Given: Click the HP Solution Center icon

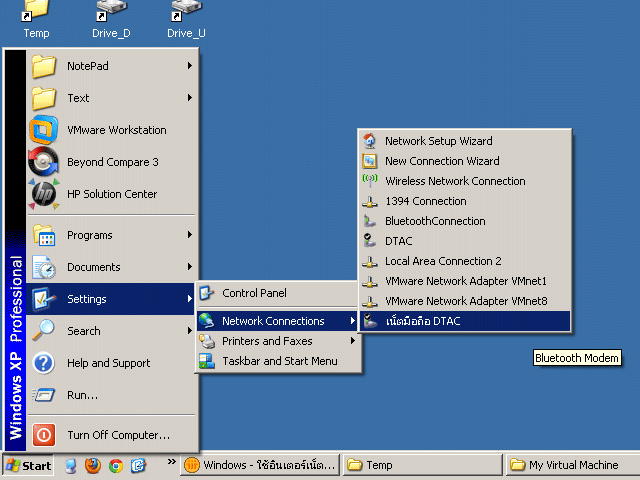Looking at the screenshot, I should 43,194.
